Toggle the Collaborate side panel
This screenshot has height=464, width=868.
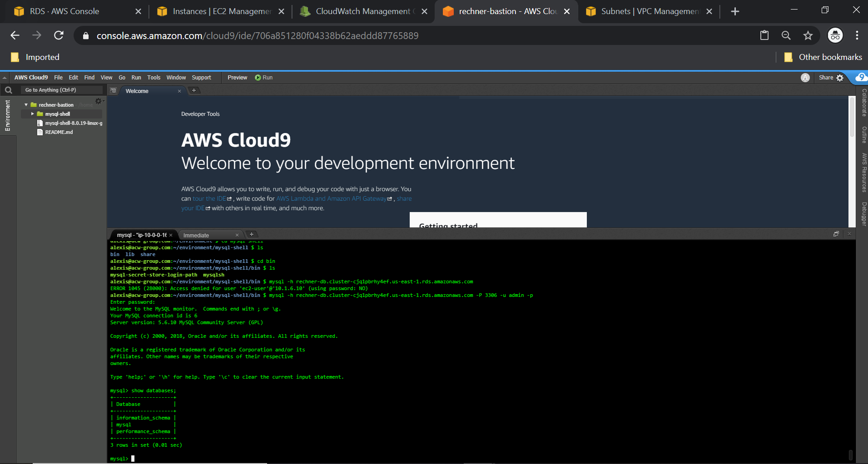tap(863, 103)
